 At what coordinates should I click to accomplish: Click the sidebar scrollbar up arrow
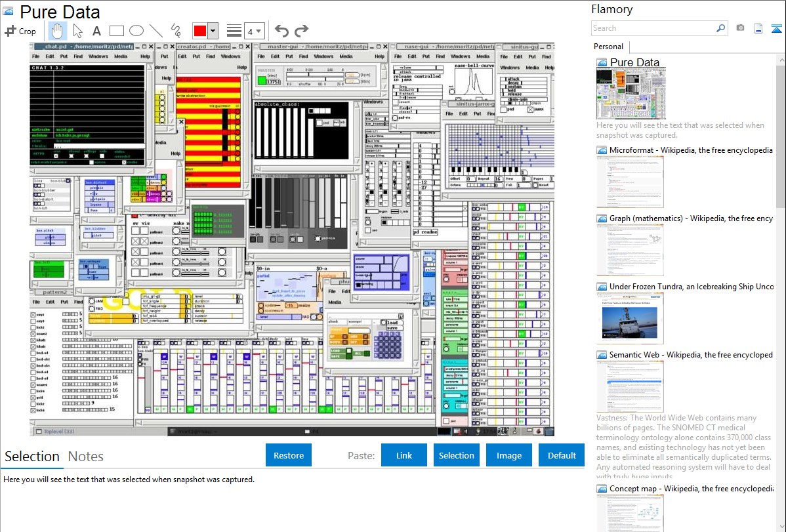[781, 60]
